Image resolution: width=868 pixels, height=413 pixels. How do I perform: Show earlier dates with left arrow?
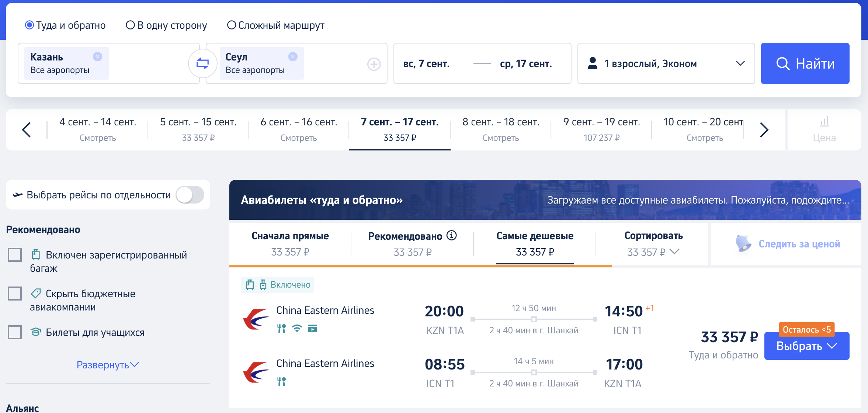click(x=26, y=130)
